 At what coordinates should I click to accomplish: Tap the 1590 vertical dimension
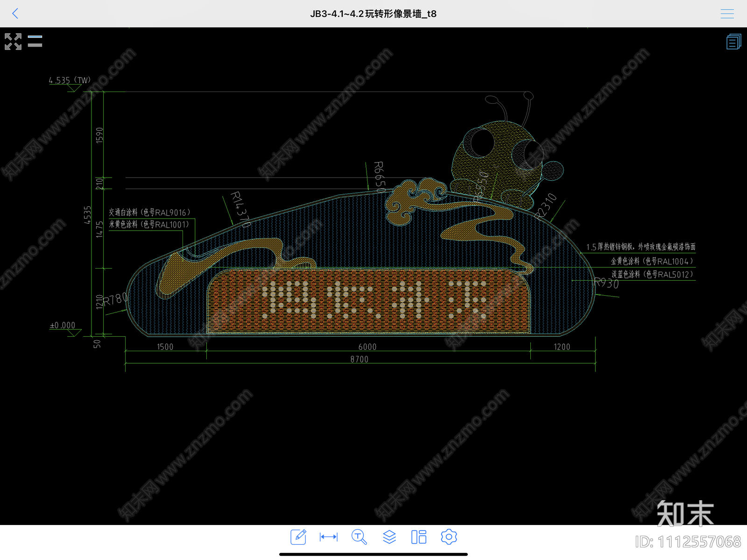pyautogui.click(x=99, y=135)
